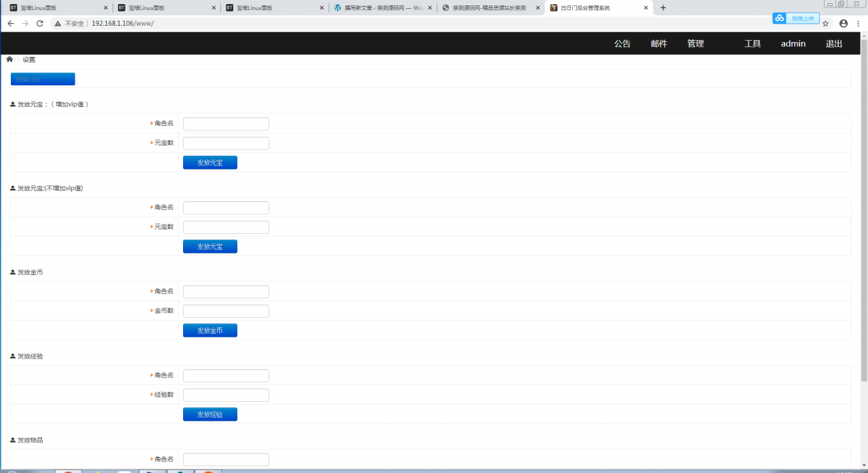Click the cloud upload extension button
The width and height of the screenshot is (868, 473).
pos(795,18)
